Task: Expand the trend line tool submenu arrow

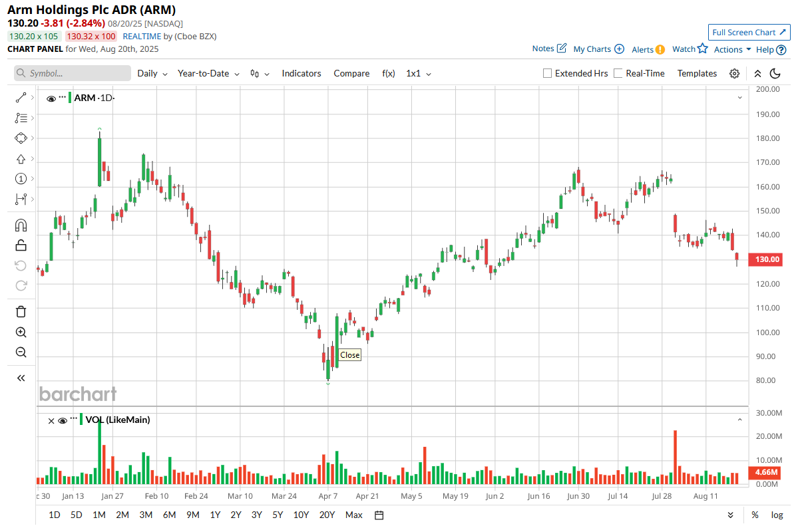Action: (x=32, y=98)
